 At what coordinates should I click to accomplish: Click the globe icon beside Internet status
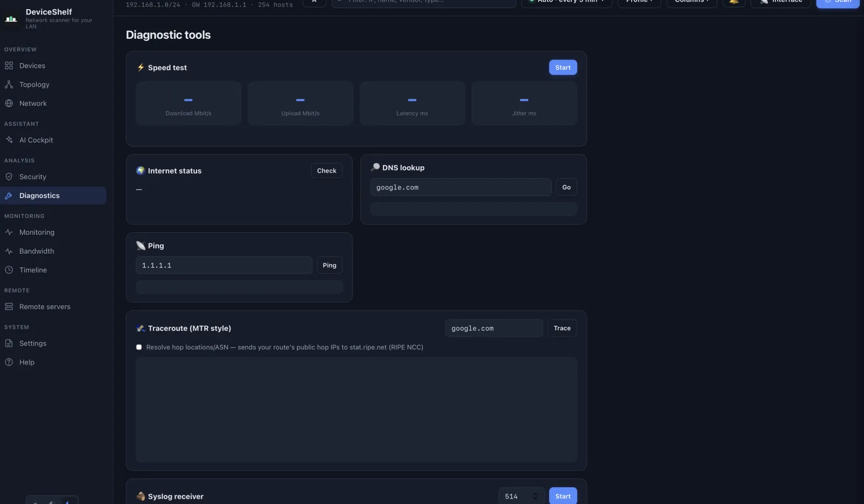click(x=141, y=171)
